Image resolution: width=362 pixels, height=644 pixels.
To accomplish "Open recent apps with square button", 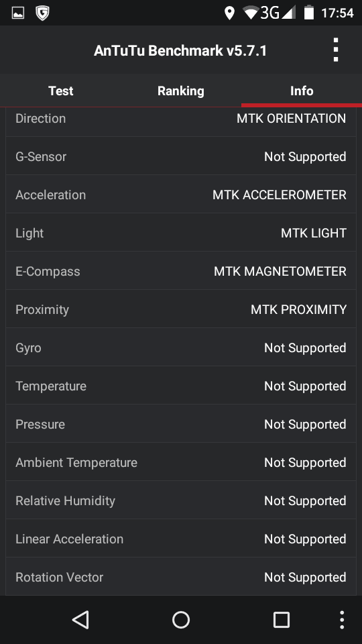I will [281, 620].
